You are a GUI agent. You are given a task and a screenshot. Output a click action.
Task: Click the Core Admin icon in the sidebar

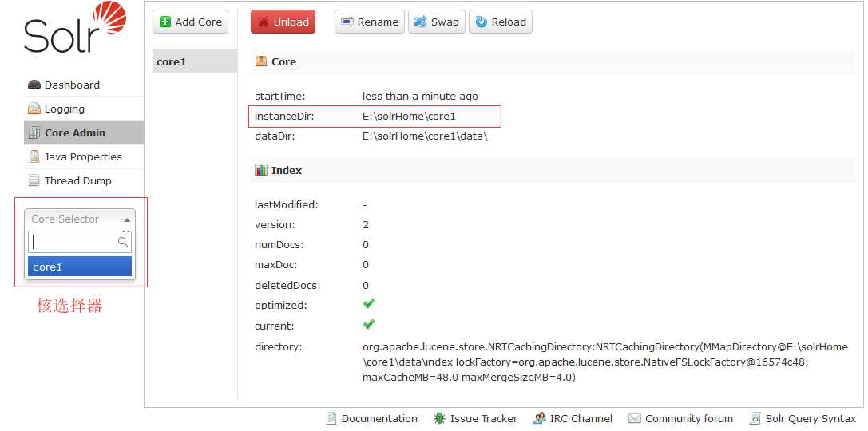tap(34, 132)
